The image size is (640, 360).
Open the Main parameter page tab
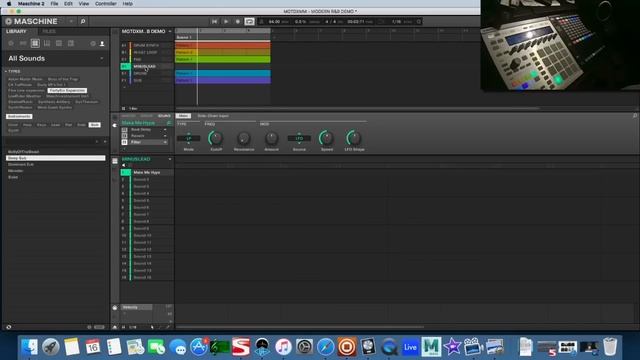click(183, 116)
